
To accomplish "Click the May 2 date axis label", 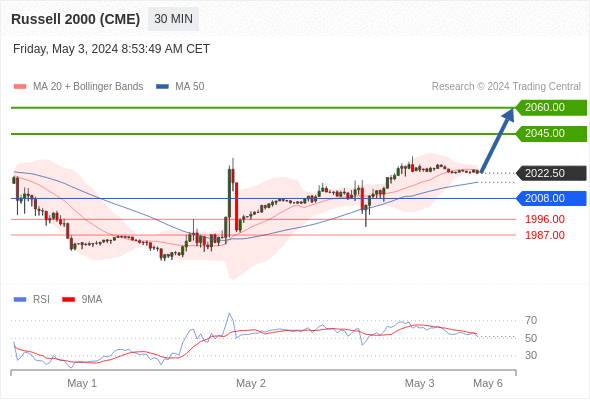I will pyautogui.click(x=251, y=383).
